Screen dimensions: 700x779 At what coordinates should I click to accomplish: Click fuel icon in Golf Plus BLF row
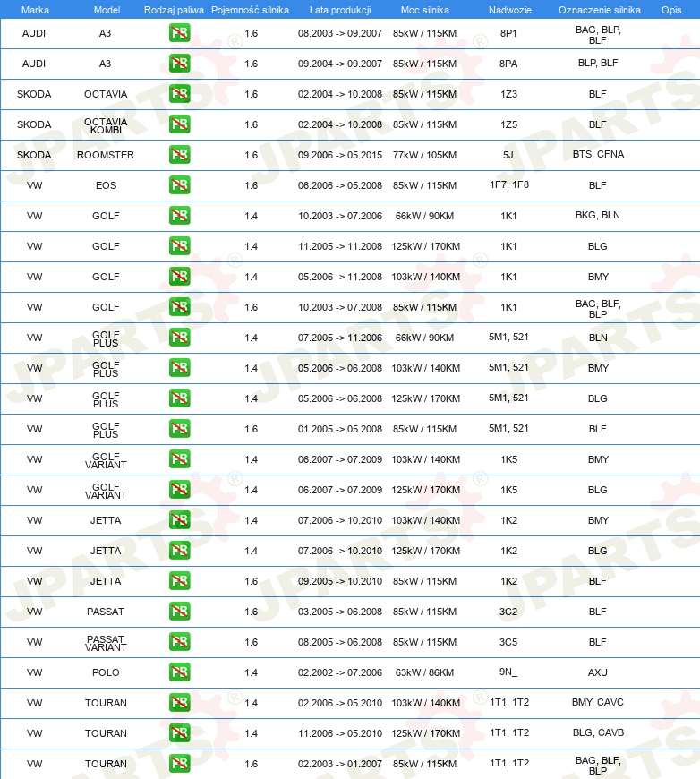click(179, 429)
